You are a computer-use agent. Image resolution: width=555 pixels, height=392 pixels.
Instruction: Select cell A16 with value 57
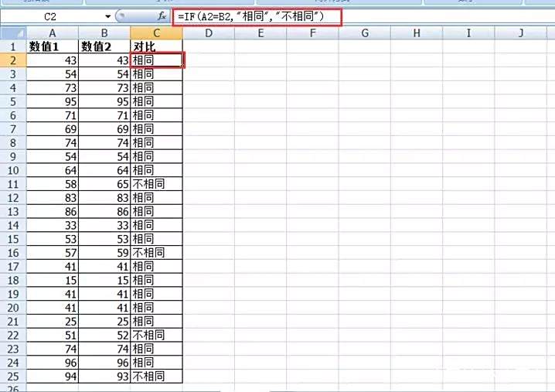pyautogui.click(x=53, y=253)
